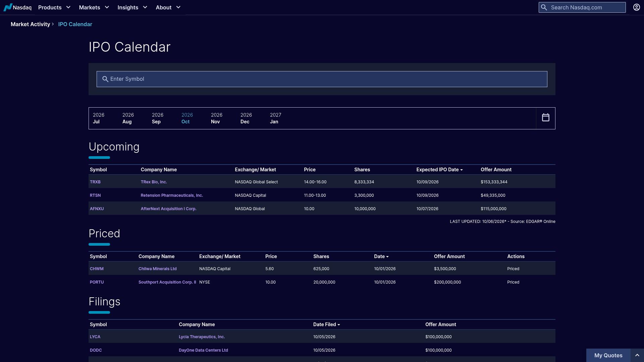This screenshot has width=644, height=362.
Task: Sort Priced table by Date column
Action: (381, 256)
